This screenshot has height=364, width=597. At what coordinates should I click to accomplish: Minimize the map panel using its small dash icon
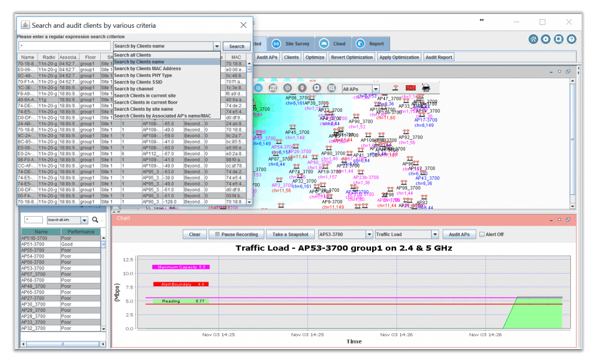(551, 71)
